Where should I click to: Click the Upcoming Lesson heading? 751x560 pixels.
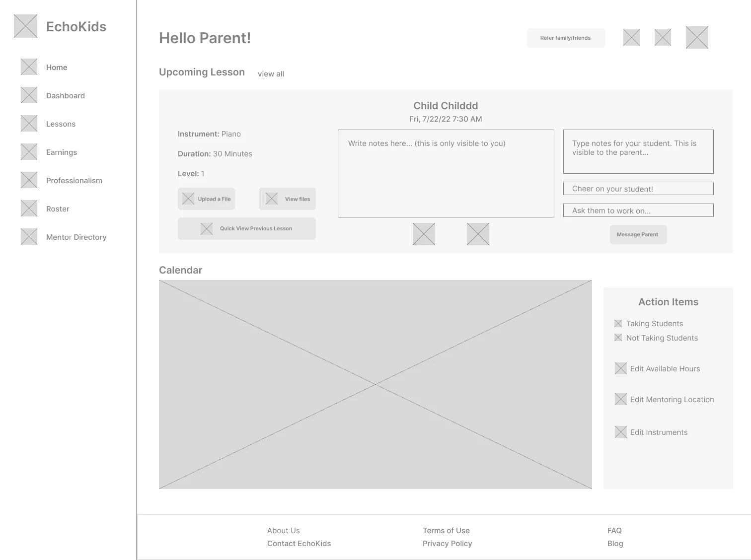[x=202, y=72]
